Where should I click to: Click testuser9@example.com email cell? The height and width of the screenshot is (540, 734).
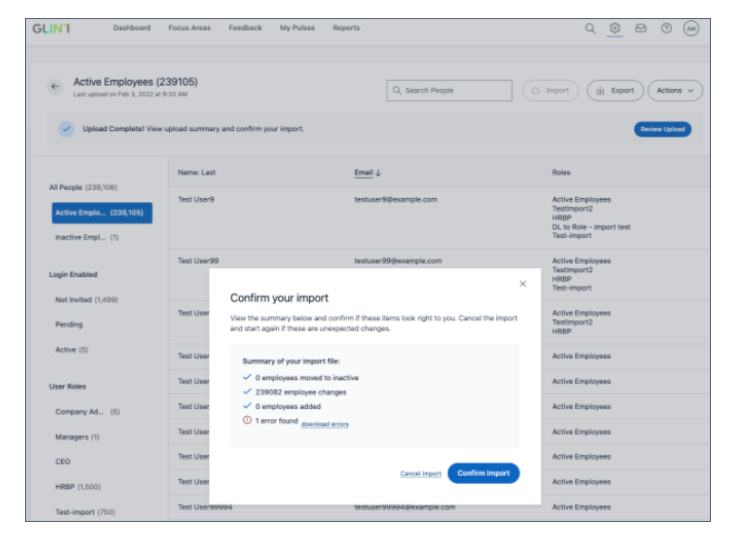[x=396, y=200]
